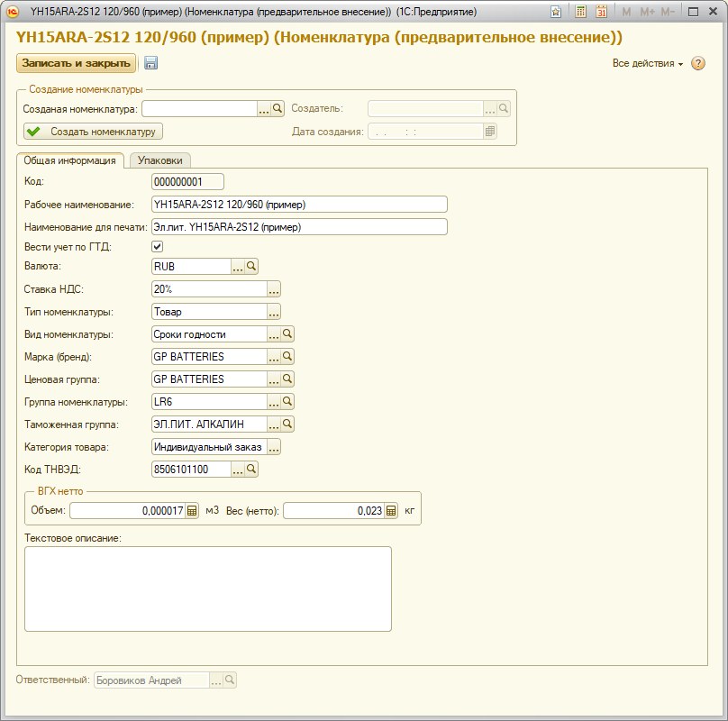Focus the Рабочее наименование input field
The image size is (728, 721).
(298, 205)
